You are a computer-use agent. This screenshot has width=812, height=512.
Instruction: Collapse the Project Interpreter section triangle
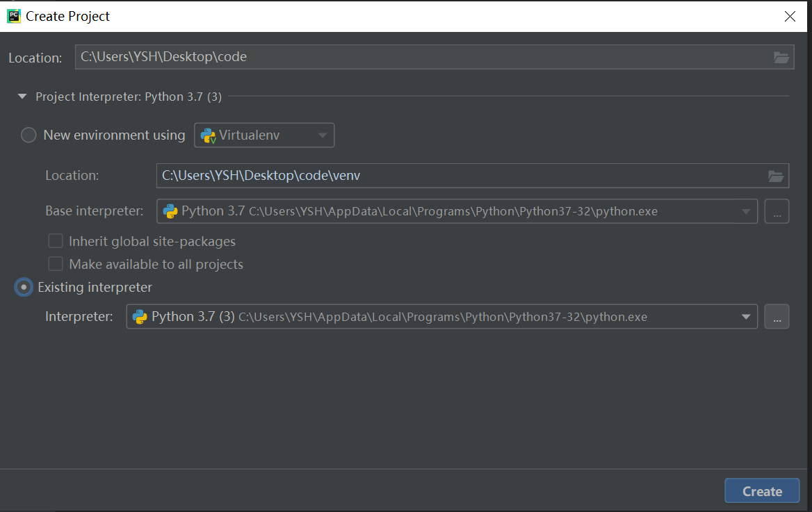click(x=22, y=97)
